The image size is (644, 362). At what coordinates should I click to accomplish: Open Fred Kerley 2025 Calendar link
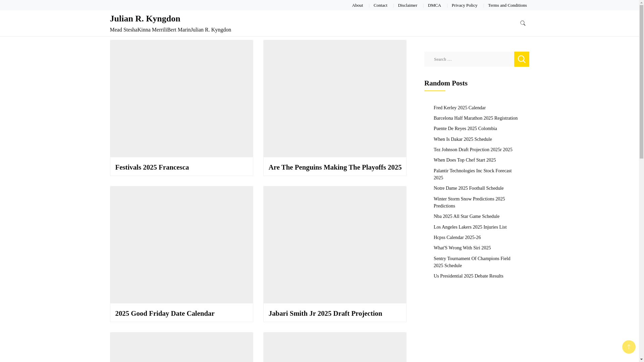point(460,108)
